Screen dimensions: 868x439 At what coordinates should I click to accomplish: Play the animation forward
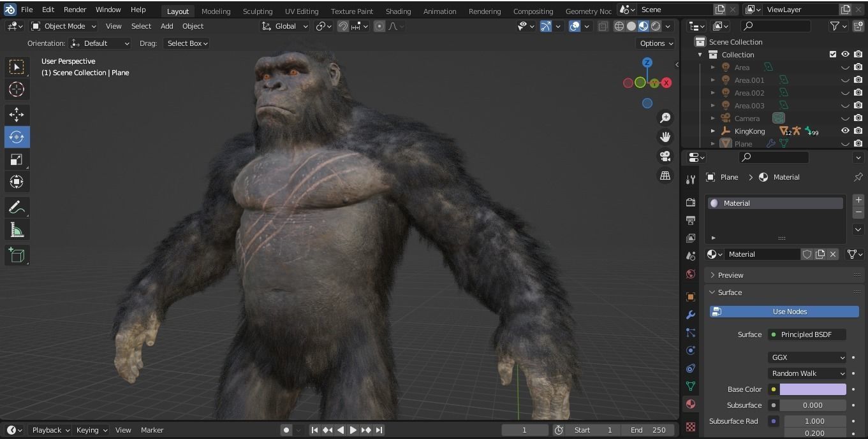(x=353, y=430)
